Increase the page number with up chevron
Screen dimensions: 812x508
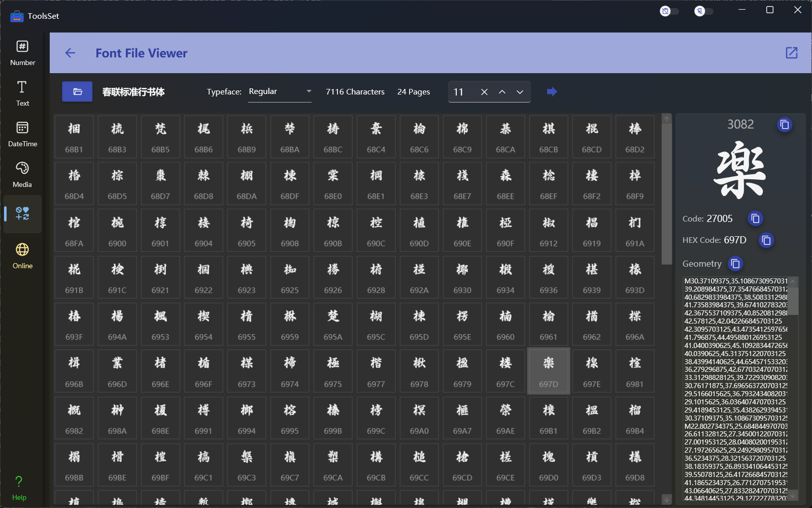(x=502, y=92)
